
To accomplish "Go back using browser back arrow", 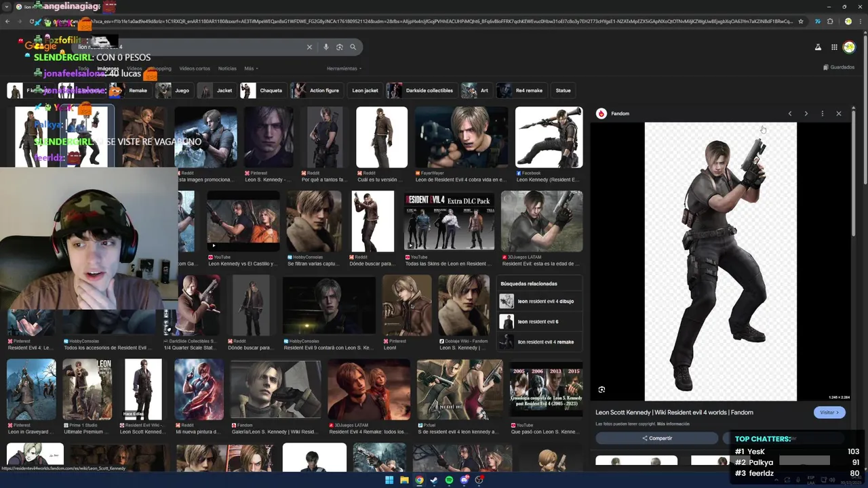I will (7, 21).
